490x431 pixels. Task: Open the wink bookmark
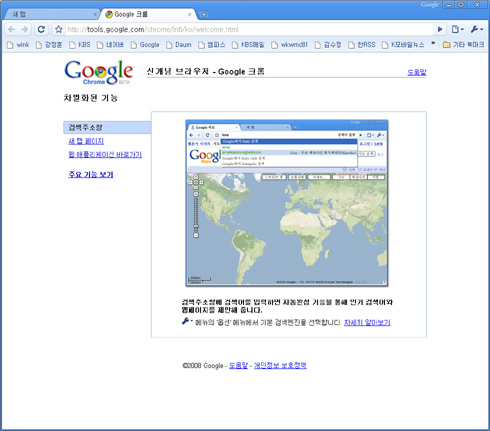18,45
